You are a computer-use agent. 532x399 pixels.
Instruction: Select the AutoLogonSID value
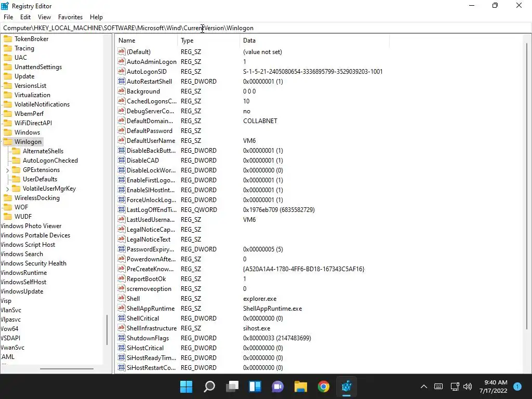tap(147, 71)
